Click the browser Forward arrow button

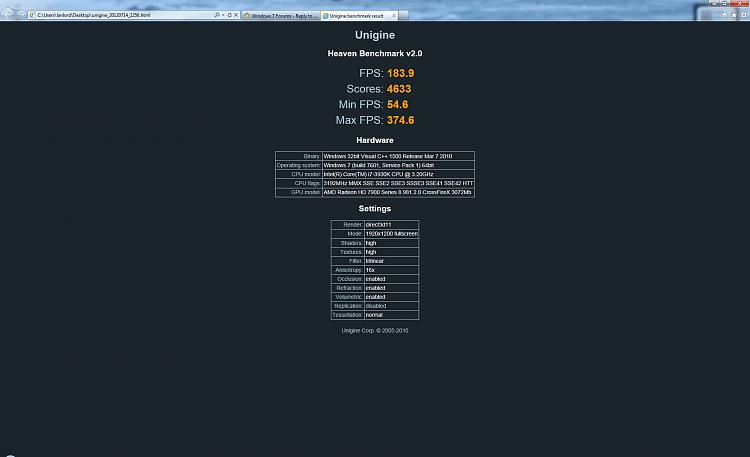pos(21,15)
